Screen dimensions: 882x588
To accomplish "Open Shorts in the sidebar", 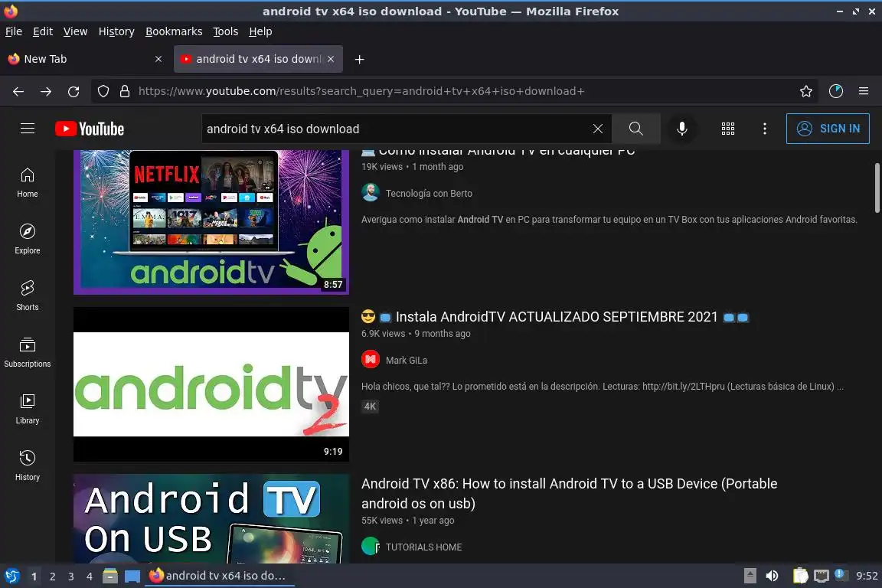I will tap(27, 296).
